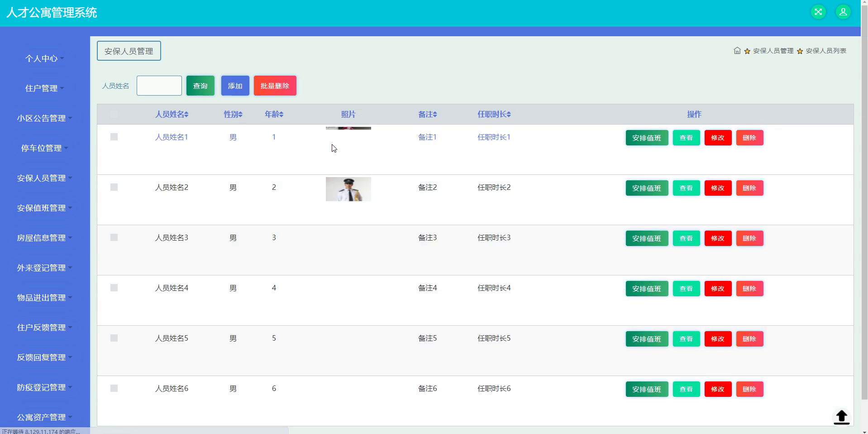The image size is (868, 434).
Task: Toggle the select-all checkbox in table header
Action: (x=114, y=114)
